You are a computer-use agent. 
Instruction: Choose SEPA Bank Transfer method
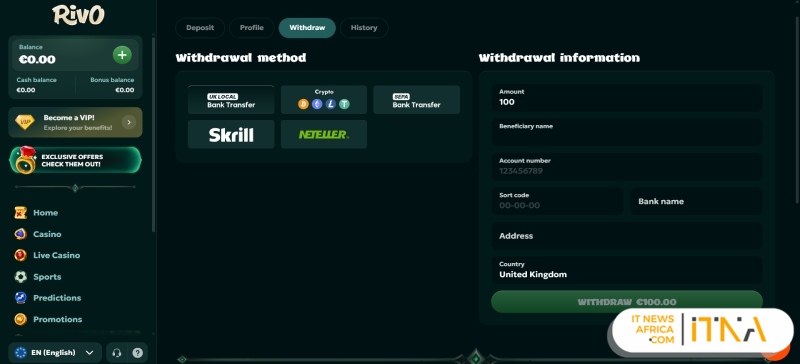[x=416, y=100]
